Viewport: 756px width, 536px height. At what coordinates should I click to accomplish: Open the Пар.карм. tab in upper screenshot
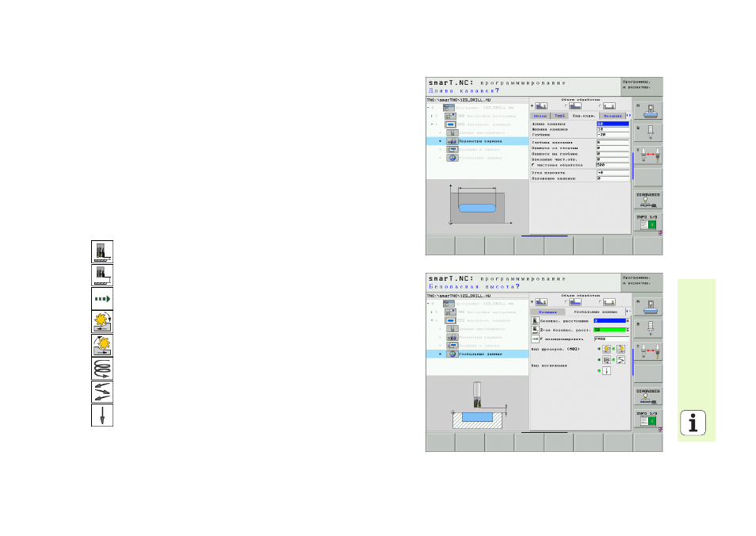[x=584, y=116]
